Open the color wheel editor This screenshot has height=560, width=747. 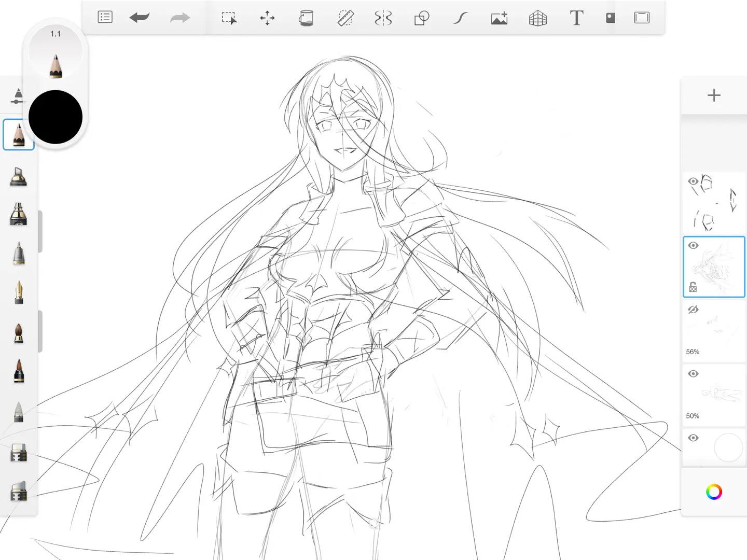pyautogui.click(x=714, y=492)
